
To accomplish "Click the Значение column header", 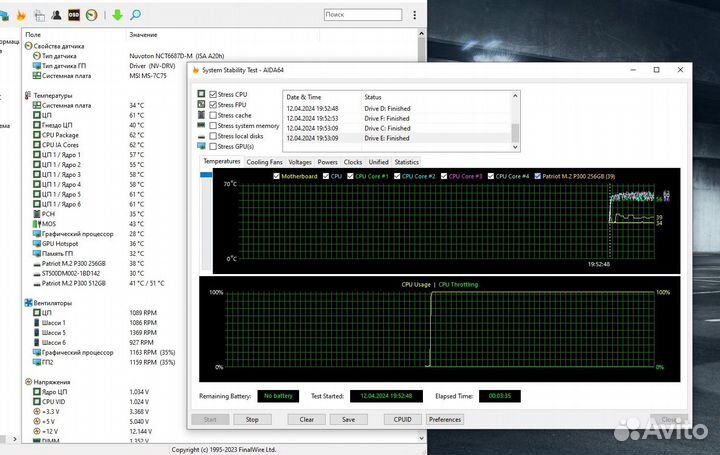I will point(143,35).
